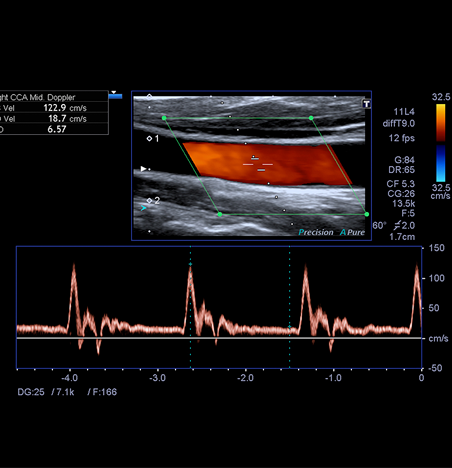Select depth marker diamond labeled 1
Viewport: 452px width, 468px height.
(x=149, y=138)
